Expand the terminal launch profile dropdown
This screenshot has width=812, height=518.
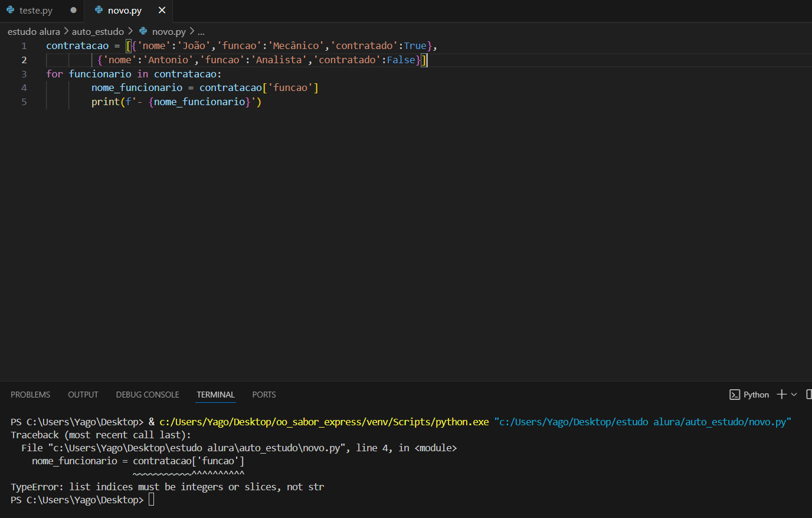(x=794, y=395)
